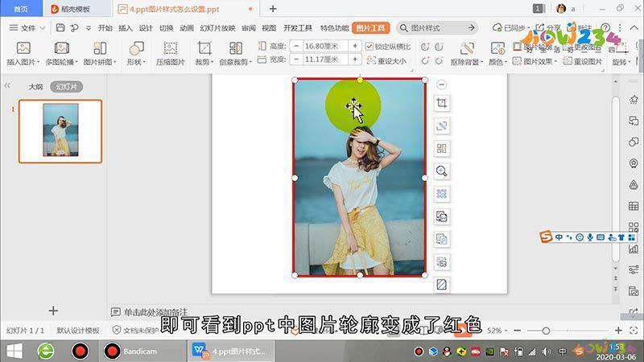Switch to the Home (首页) tab
This screenshot has width=644, height=362.
tap(21, 9)
